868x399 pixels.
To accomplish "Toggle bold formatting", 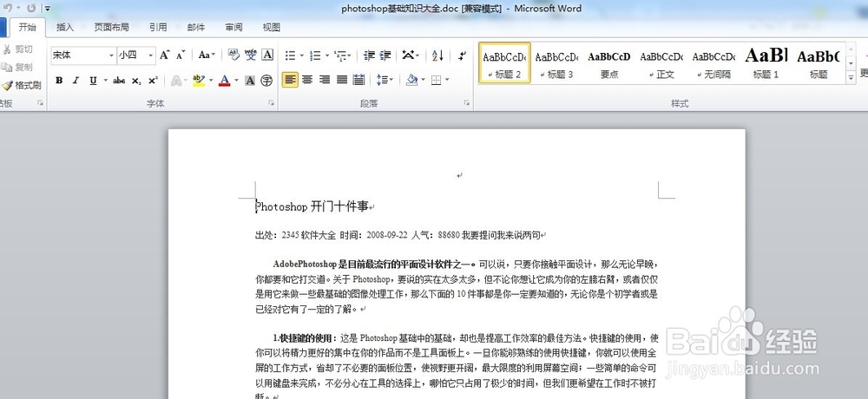I will pyautogui.click(x=59, y=81).
